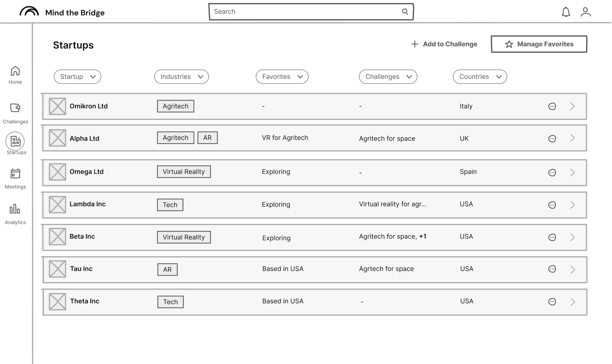Open comment bubble for Omikron Ltd
Viewport: 612px width, 364px height.
(552, 106)
